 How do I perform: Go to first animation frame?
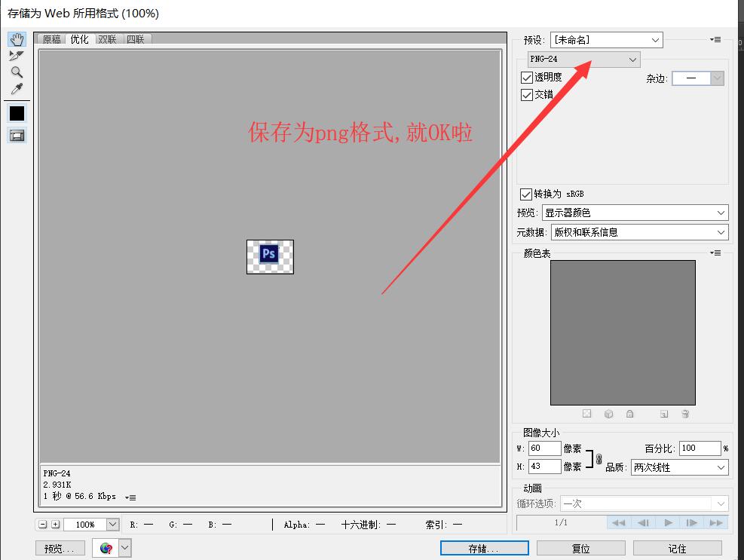click(619, 522)
